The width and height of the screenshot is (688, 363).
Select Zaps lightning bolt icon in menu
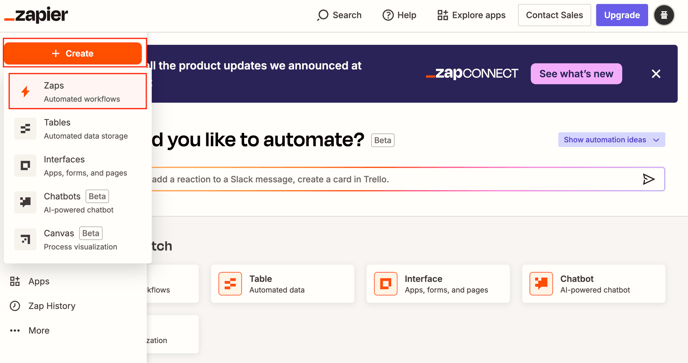click(25, 92)
